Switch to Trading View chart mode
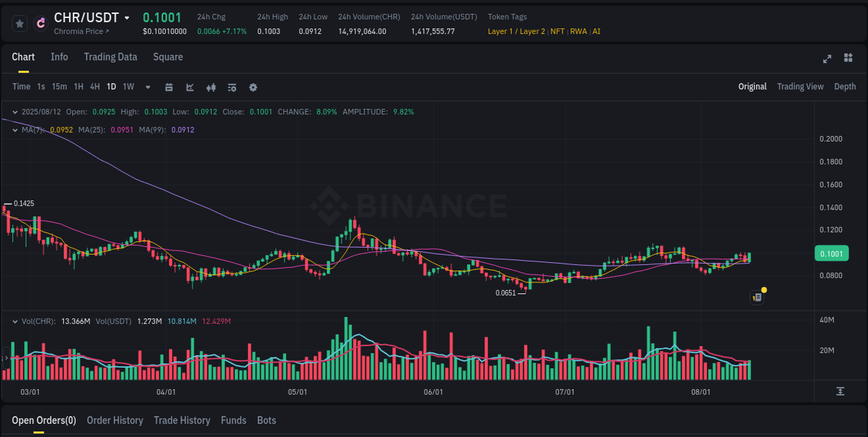This screenshot has width=868, height=437. click(800, 87)
